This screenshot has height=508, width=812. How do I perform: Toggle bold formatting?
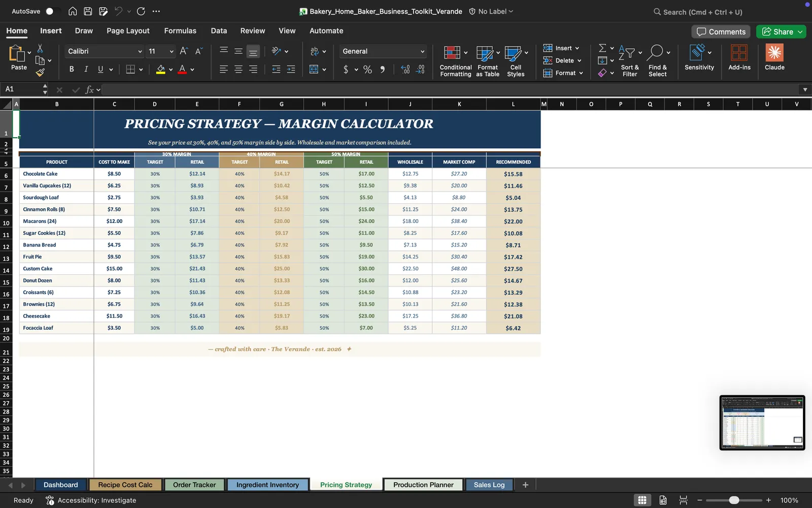pos(72,69)
